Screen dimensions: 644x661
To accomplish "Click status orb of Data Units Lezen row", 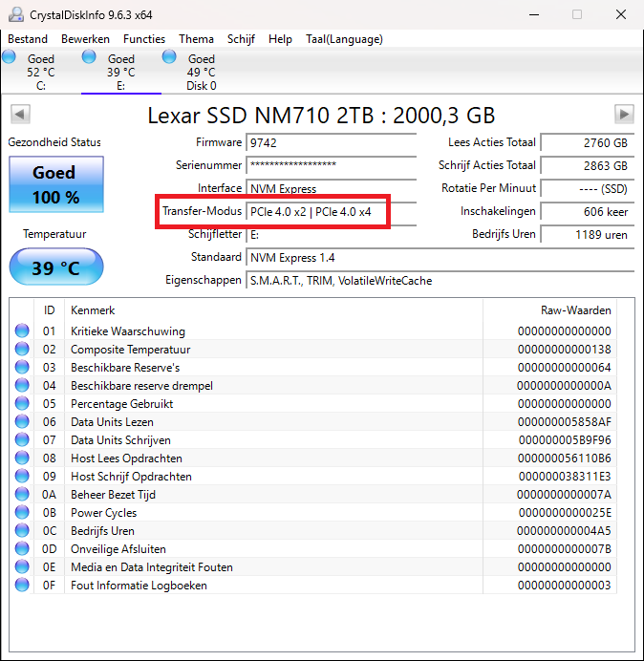I will pyautogui.click(x=22, y=421).
